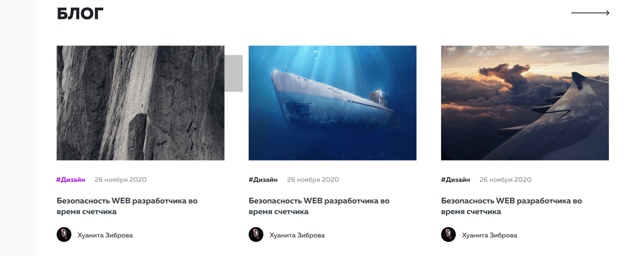Select the purple #Дизайн tag
Screen dimensions: 644x256
71,179
